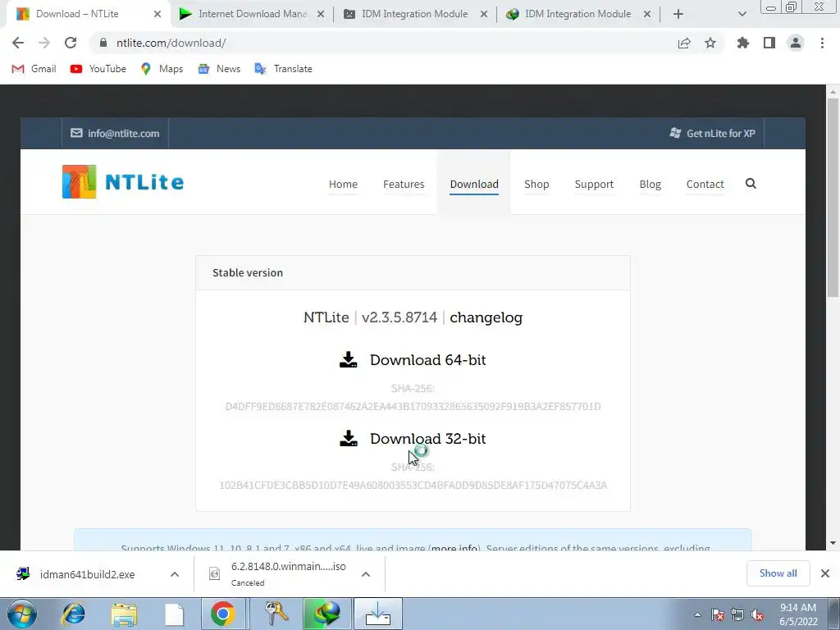
Task: Click Download 32-bit link
Action: click(427, 439)
